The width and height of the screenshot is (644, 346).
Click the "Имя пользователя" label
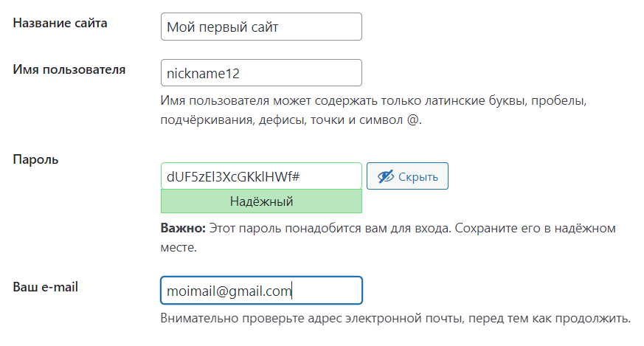[x=69, y=69]
